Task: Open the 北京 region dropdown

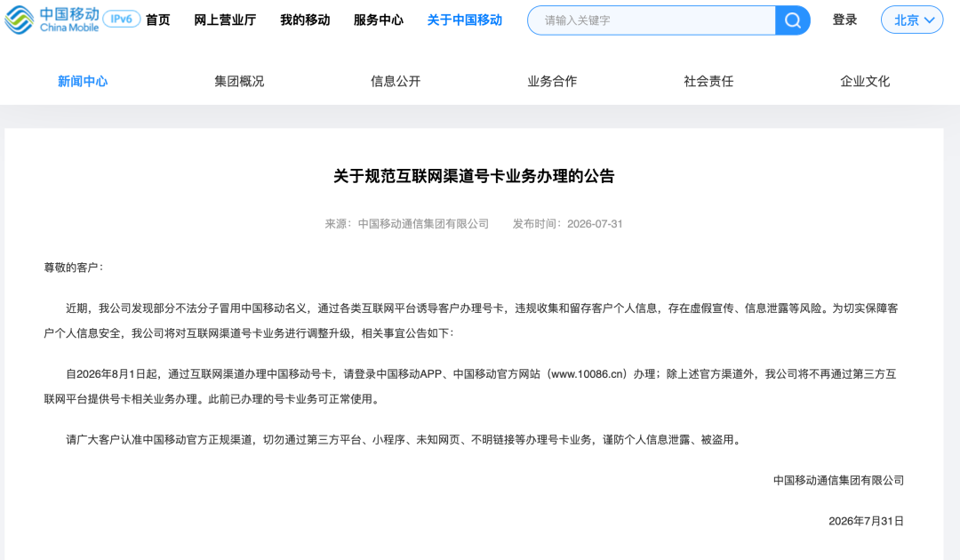Action: tap(912, 20)
